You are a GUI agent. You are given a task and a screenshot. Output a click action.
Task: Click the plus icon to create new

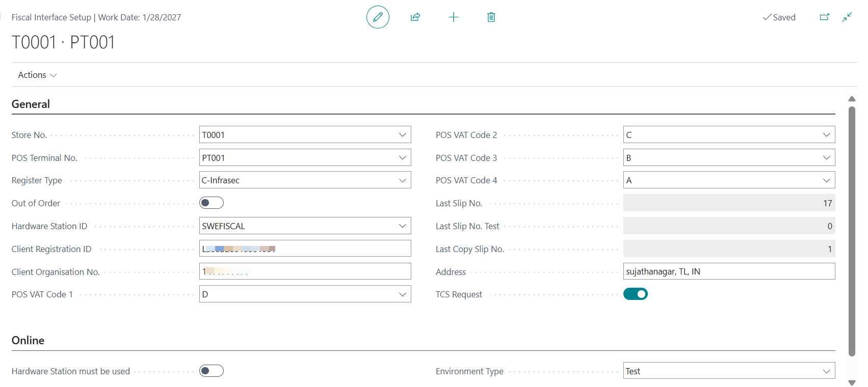(x=454, y=17)
